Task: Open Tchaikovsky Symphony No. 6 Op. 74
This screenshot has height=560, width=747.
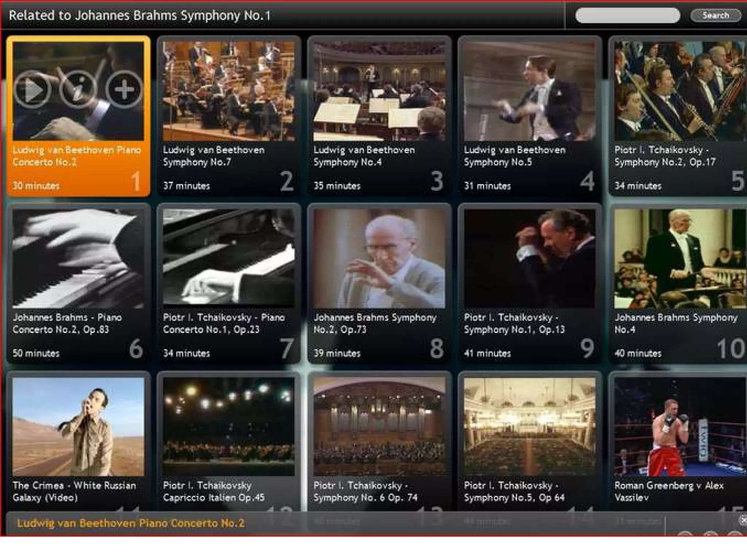Action: pyautogui.click(x=379, y=427)
